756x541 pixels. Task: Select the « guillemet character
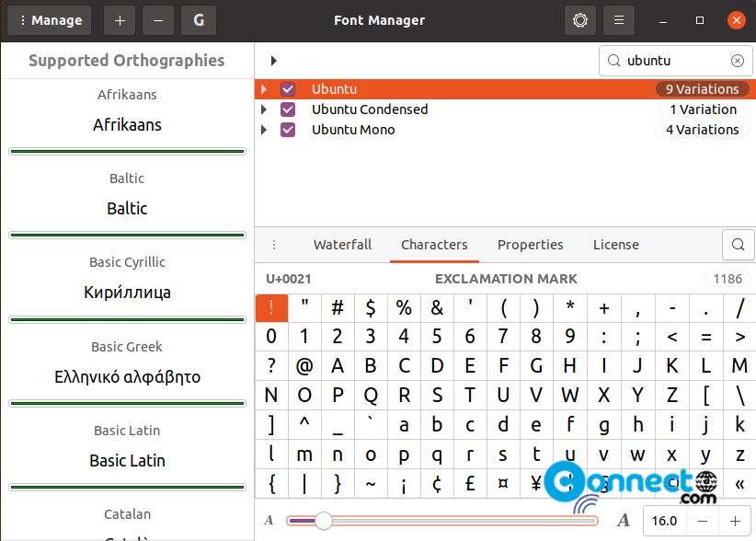pos(739,483)
